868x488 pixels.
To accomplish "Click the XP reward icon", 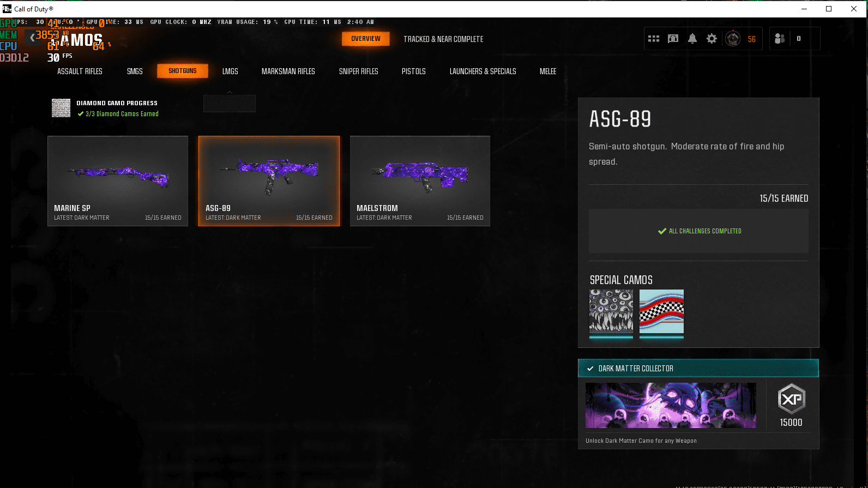I will coord(791,399).
